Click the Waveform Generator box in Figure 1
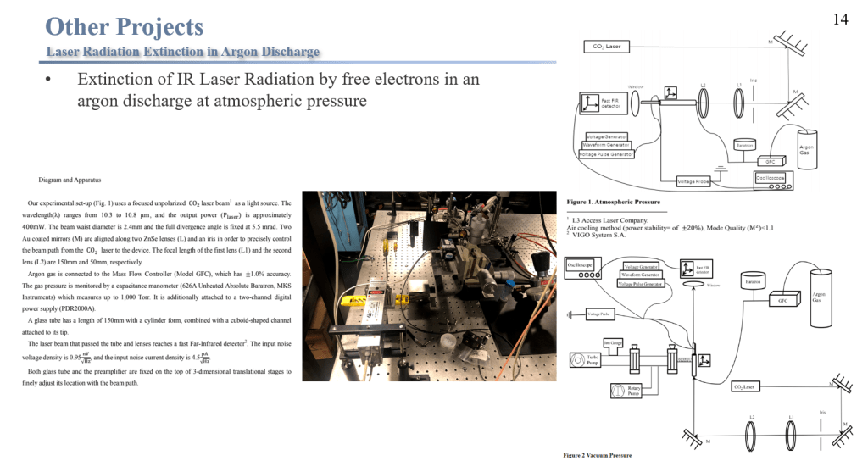The width and height of the screenshot is (868, 472). coord(605,145)
